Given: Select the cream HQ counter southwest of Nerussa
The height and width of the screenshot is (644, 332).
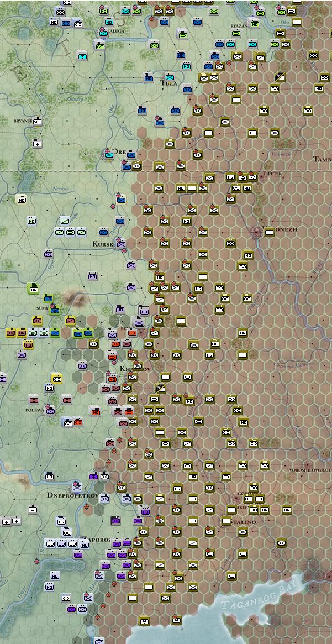Looking at the screenshot, I should pyautogui.click(x=21, y=200).
